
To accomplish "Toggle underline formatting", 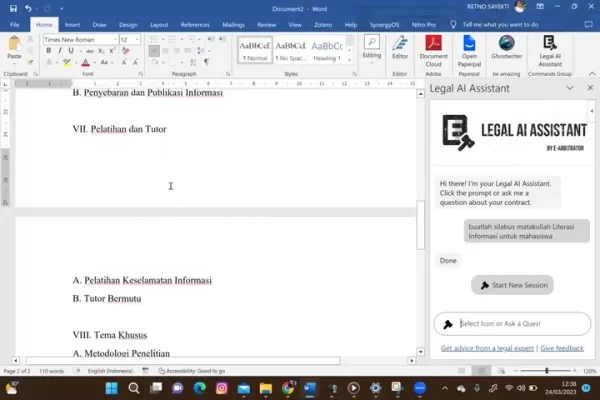I will point(71,51).
